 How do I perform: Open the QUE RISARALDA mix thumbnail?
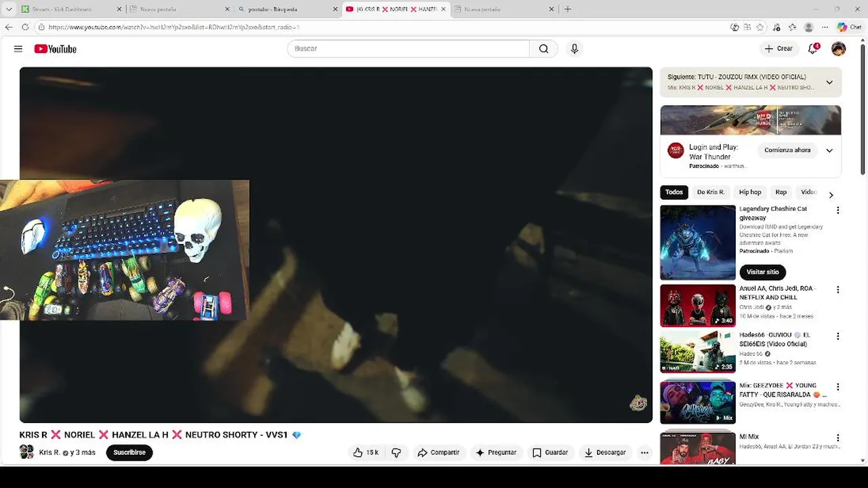click(698, 403)
